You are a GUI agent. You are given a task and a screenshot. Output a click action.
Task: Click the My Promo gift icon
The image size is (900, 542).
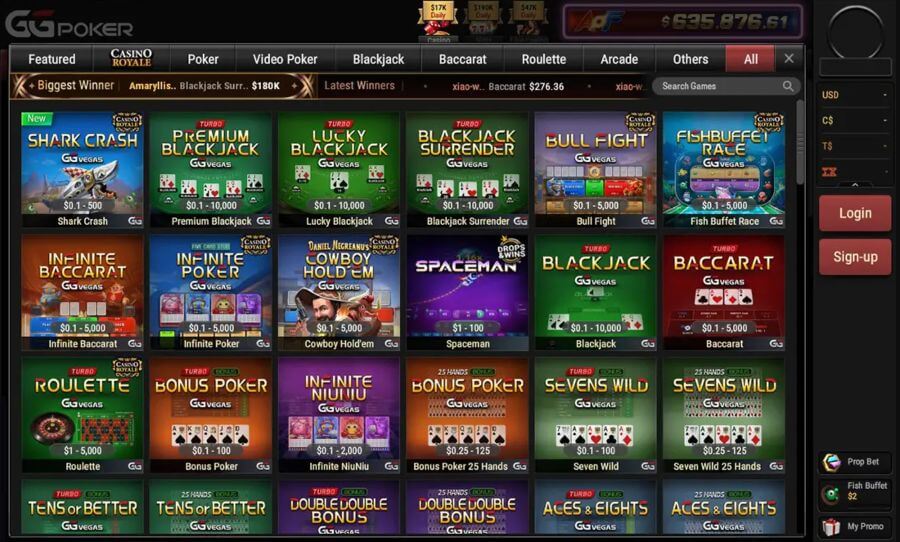(x=831, y=526)
